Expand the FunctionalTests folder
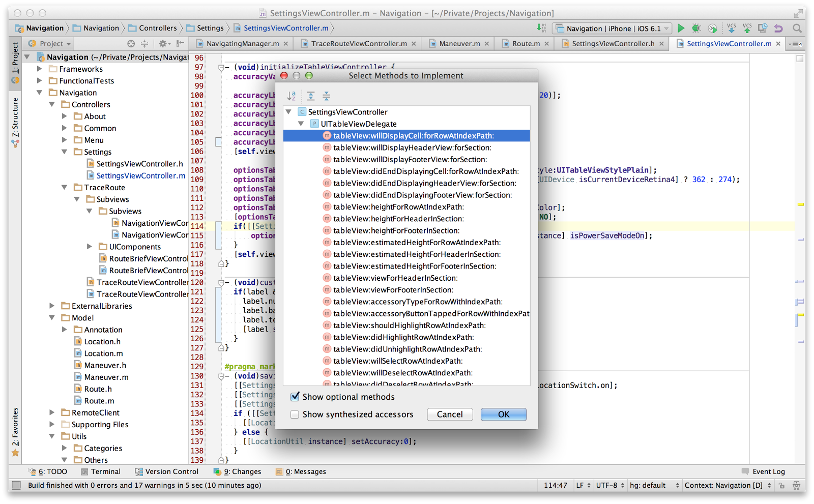814x504 pixels. tap(39, 80)
